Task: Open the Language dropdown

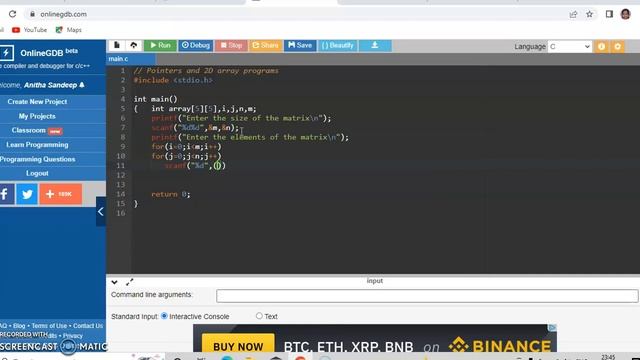Action: [x=570, y=47]
